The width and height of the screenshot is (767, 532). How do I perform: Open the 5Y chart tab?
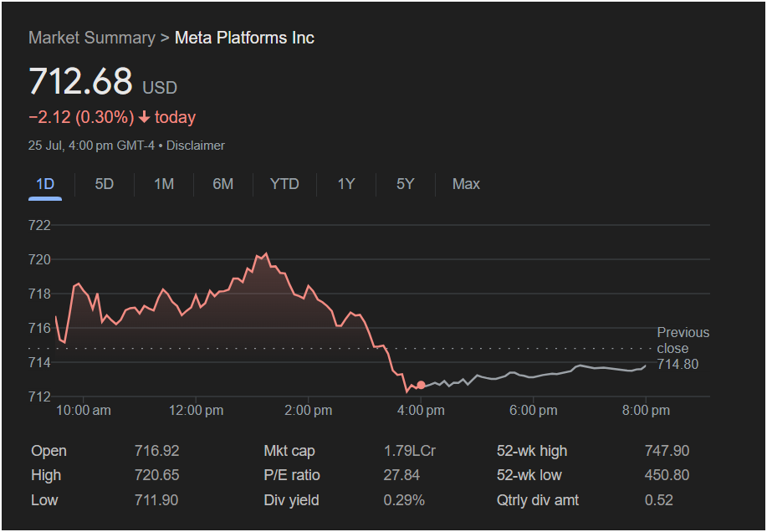tap(406, 184)
